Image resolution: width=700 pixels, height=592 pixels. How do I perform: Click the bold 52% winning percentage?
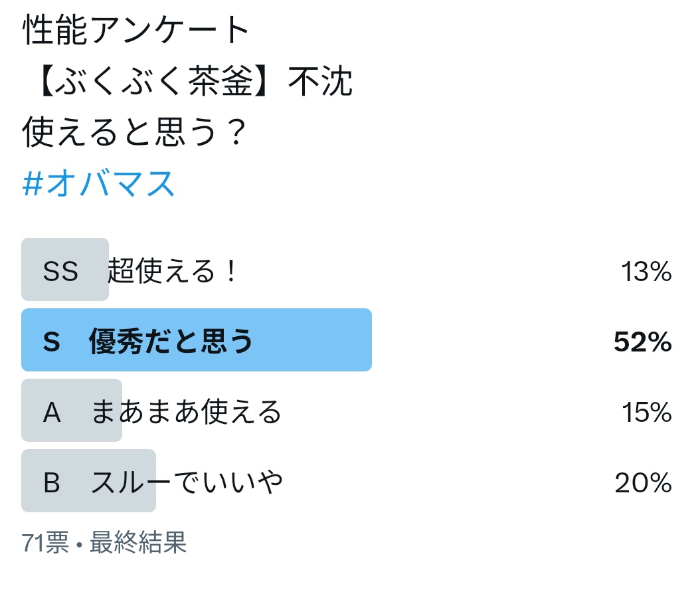coord(643,342)
